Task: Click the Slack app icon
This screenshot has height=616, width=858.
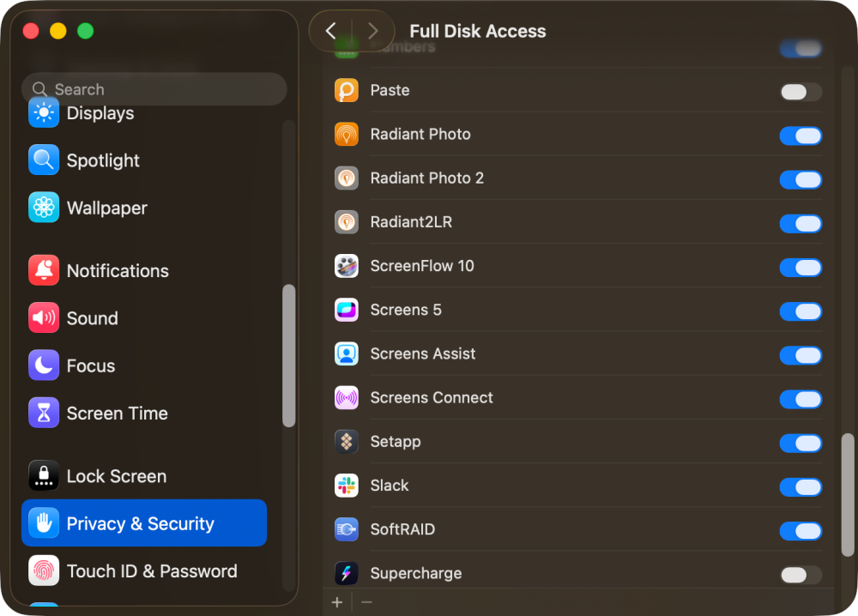Action: tap(347, 486)
